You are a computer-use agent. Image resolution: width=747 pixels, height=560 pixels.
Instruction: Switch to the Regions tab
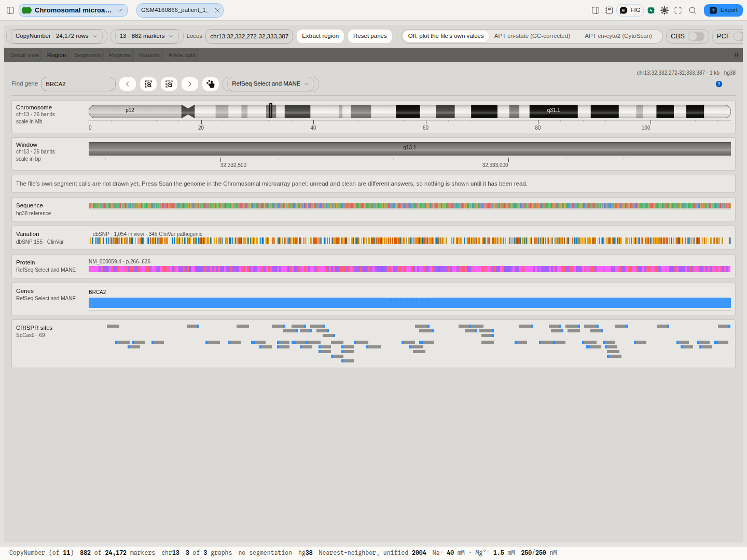tap(120, 55)
